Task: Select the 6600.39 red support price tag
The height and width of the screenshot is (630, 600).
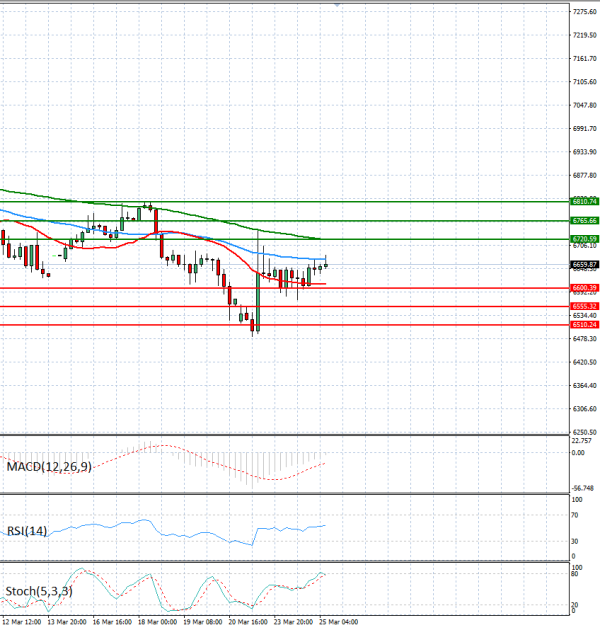Action: click(584, 288)
